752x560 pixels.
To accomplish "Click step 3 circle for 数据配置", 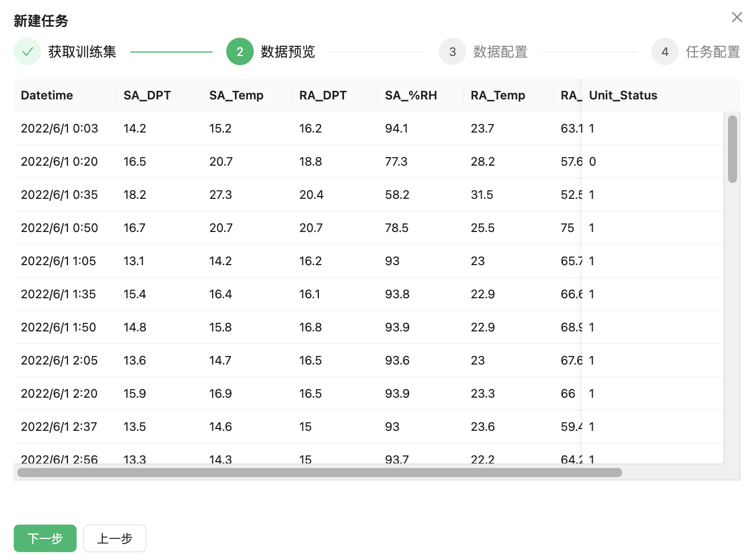I will coord(453,52).
